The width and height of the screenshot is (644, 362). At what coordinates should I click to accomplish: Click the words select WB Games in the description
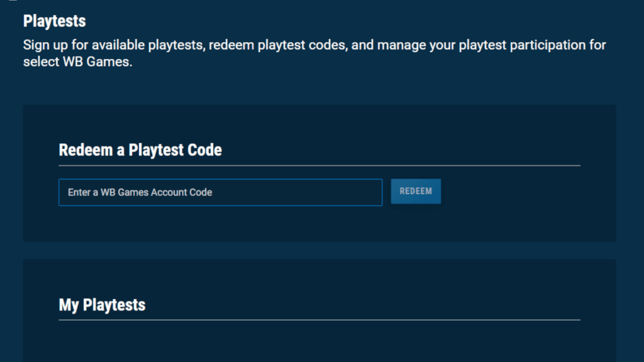click(x=75, y=62)
